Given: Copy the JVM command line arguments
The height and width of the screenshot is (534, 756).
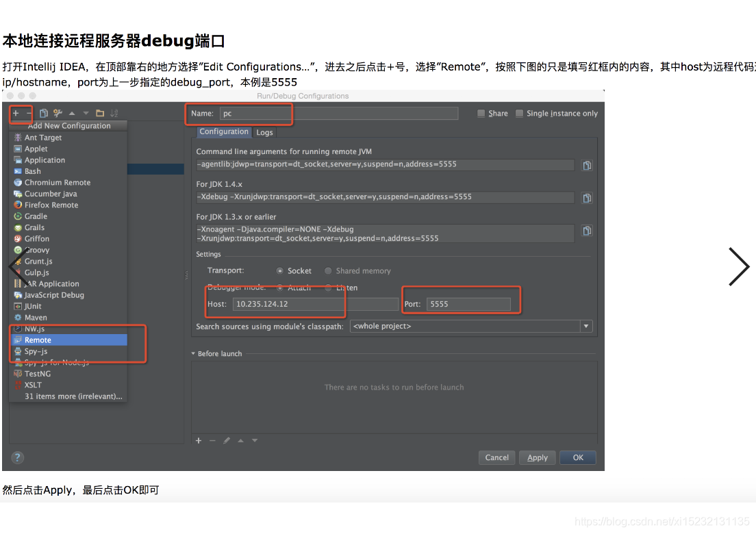Looking at the screenshot, I should (587, 165).
